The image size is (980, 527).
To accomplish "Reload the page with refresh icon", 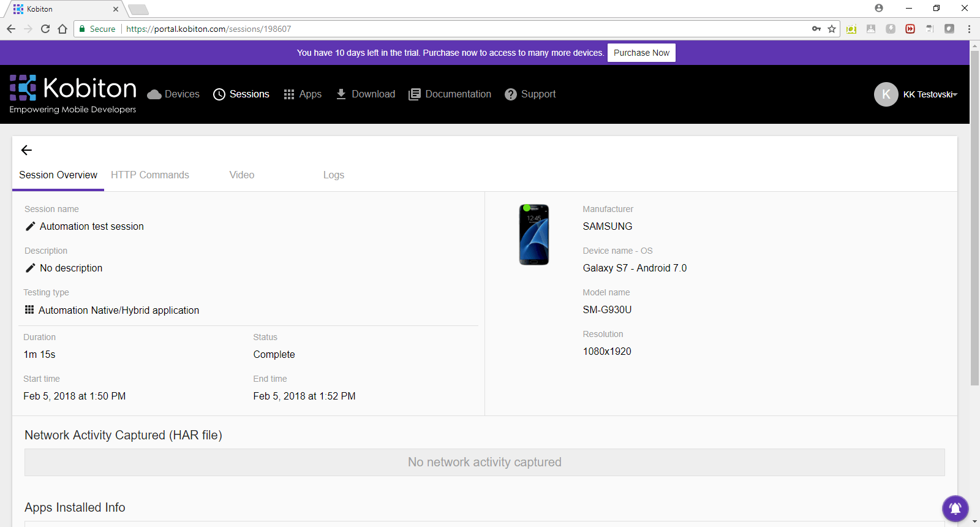I will 45,29.
